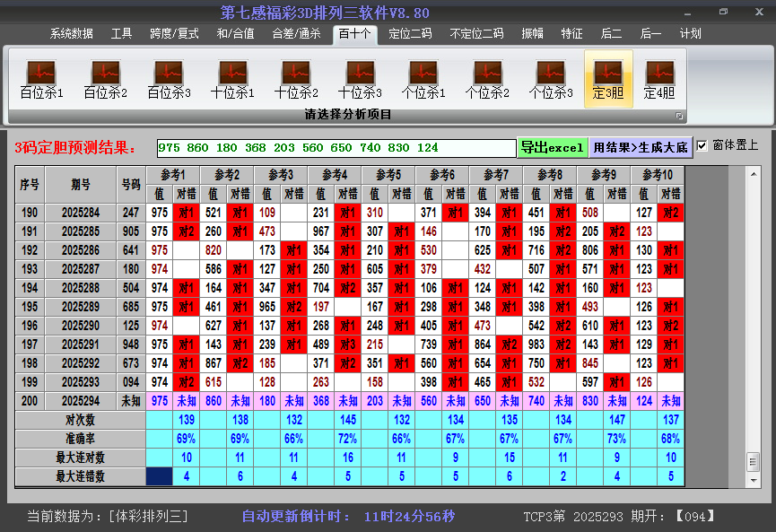Toggle the 窗体置上 checkbox
The image size is (776, 532).
click(702, 145)
